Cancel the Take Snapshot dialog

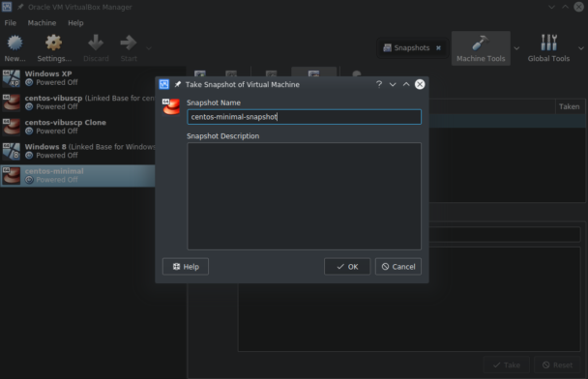click(x=398, y=267)
